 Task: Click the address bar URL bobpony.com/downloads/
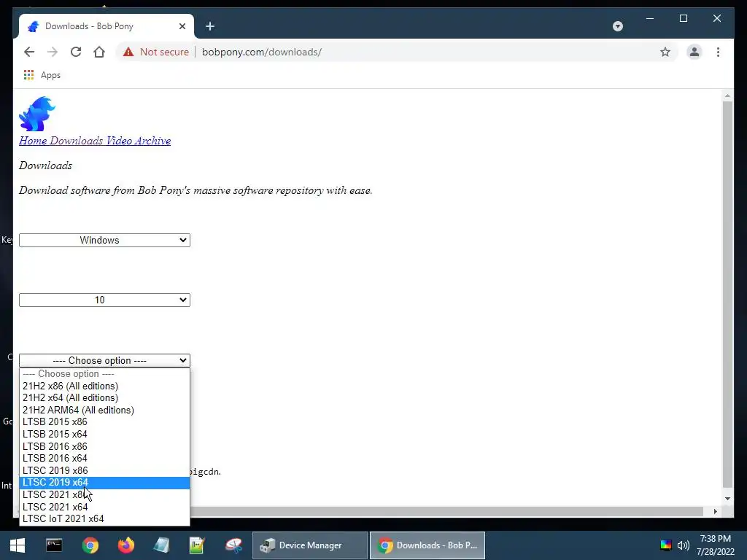pyautogui.click(x=262, y=52)
